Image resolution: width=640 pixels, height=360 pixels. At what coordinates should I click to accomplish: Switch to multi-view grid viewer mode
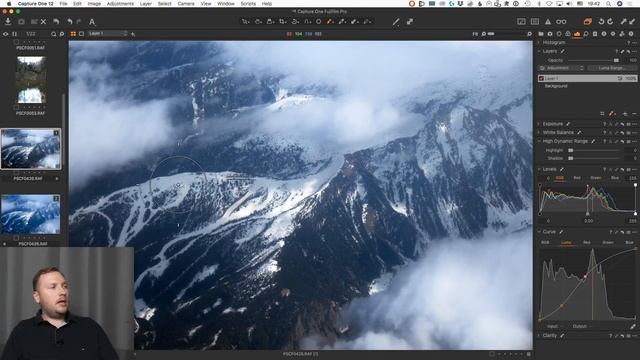pyautogui.click(x=73, y=34)
